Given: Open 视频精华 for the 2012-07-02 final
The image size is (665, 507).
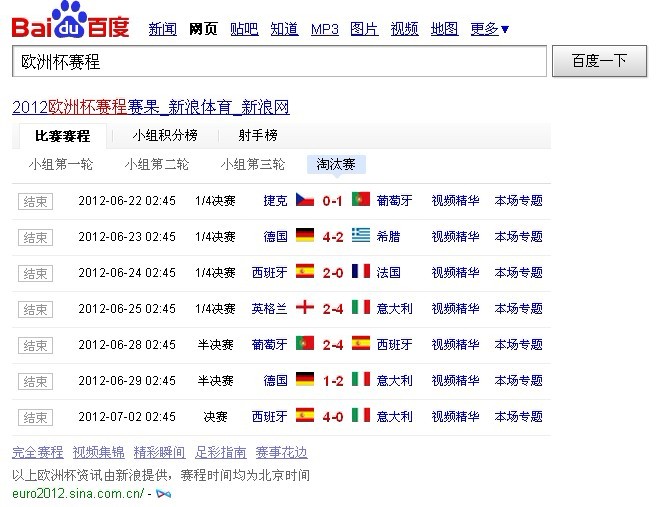Looking at the screenshot, I should point(455,416).
